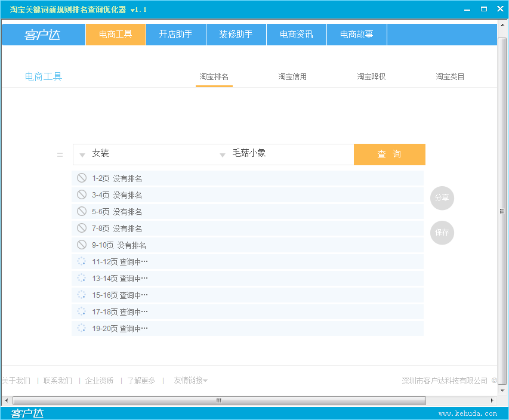Click the round 保存 save button

(442, 233)
